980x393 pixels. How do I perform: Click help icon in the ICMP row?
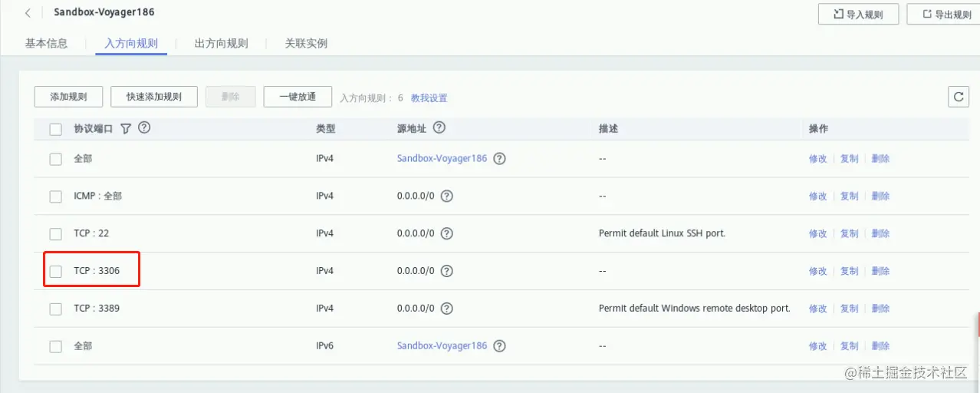coord(447,196)
